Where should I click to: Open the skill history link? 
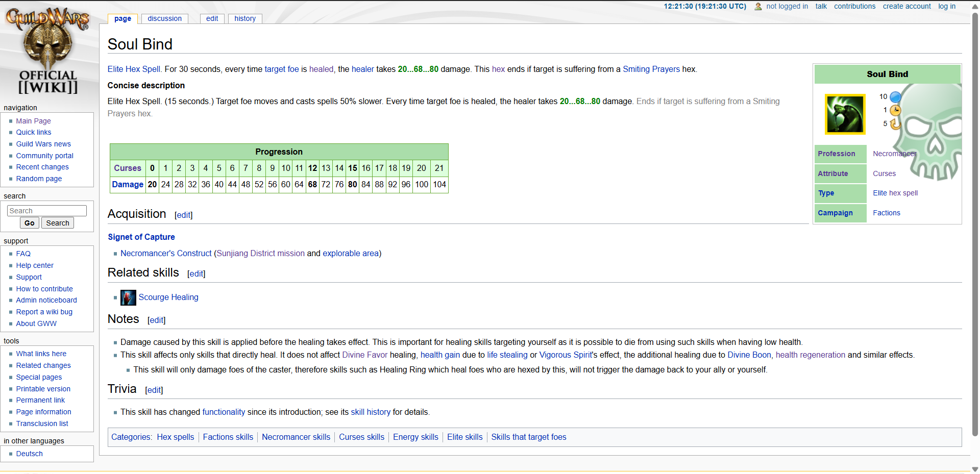pos(371,412)
